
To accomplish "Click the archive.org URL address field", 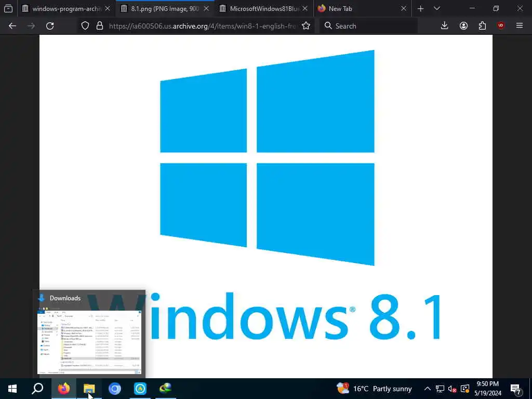I will click(x=202, y=26).
